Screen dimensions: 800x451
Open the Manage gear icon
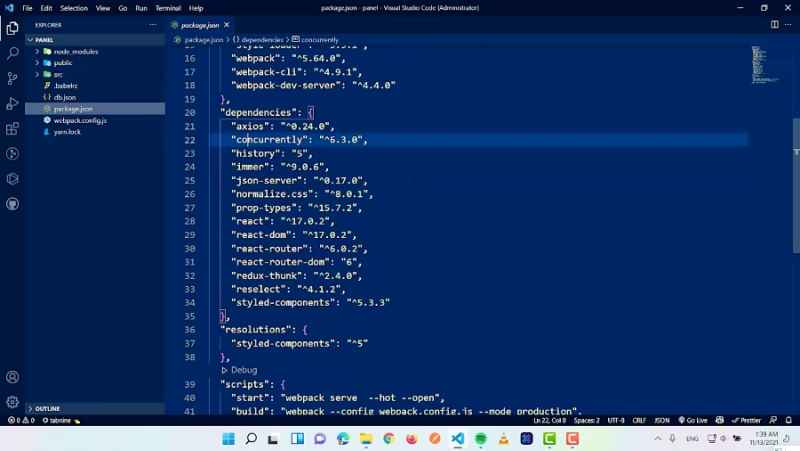tap(13, 401)
